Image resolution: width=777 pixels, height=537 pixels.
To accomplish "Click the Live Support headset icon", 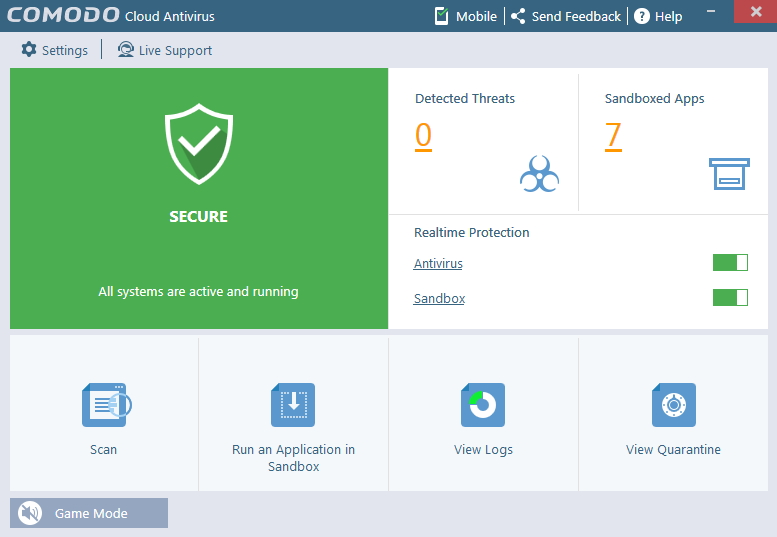I will (125, 50).
